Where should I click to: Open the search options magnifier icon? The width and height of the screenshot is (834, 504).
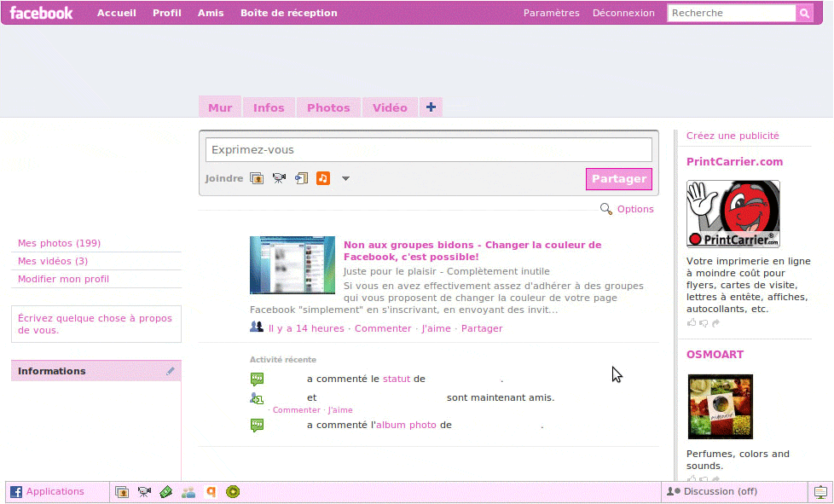tap(605, 209)
